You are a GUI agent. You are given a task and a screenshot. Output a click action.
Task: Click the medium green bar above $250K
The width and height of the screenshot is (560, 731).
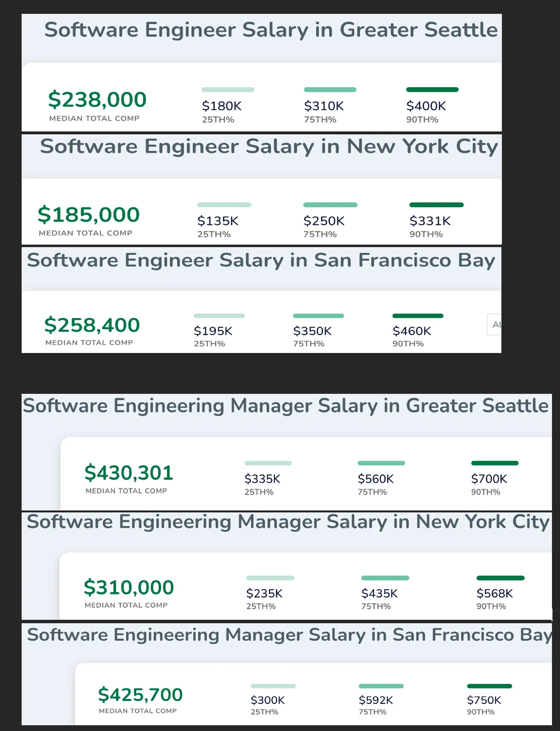pyautogui.click(x=330, y=205)
